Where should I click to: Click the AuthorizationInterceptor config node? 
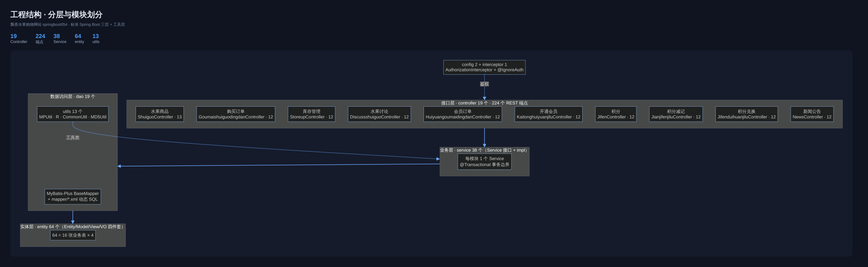tap(485, 67)
